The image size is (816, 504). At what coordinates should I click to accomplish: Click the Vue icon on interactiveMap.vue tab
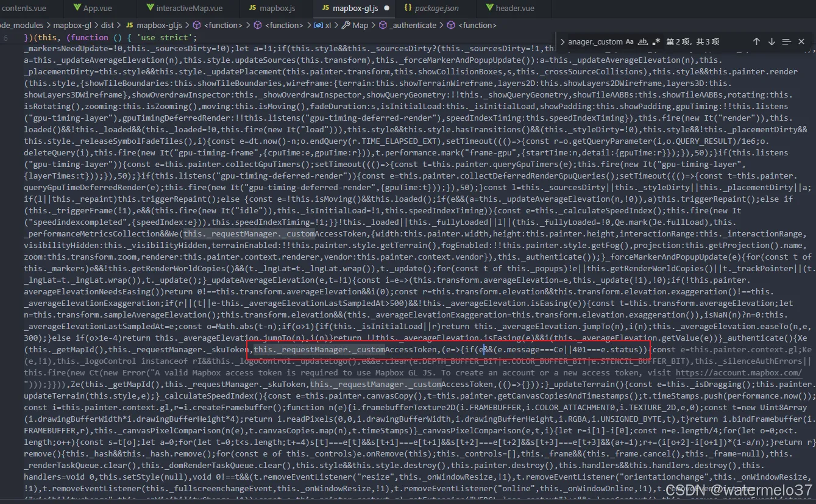151,9
